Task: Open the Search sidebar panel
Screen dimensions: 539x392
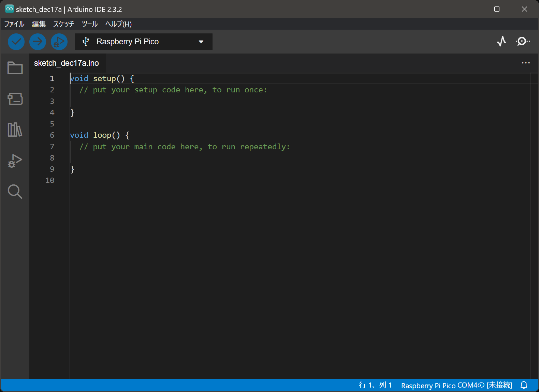Action: pos(15,192)
